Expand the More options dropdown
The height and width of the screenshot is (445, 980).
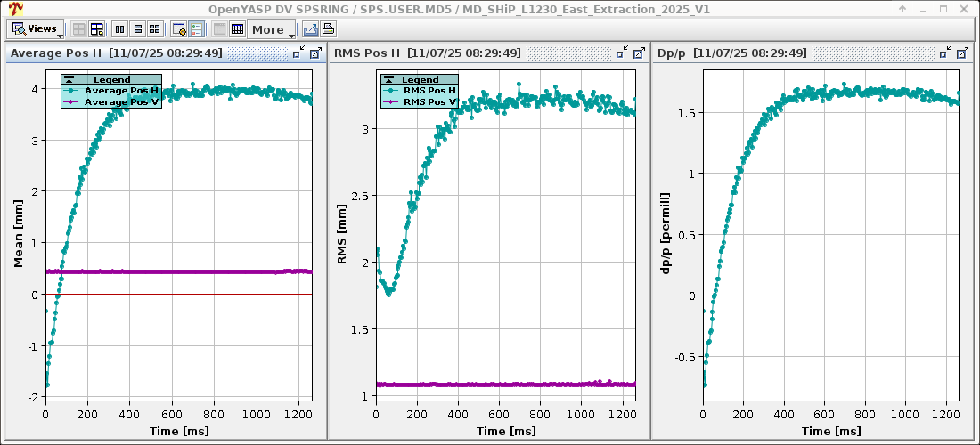[x=272, y=29]
